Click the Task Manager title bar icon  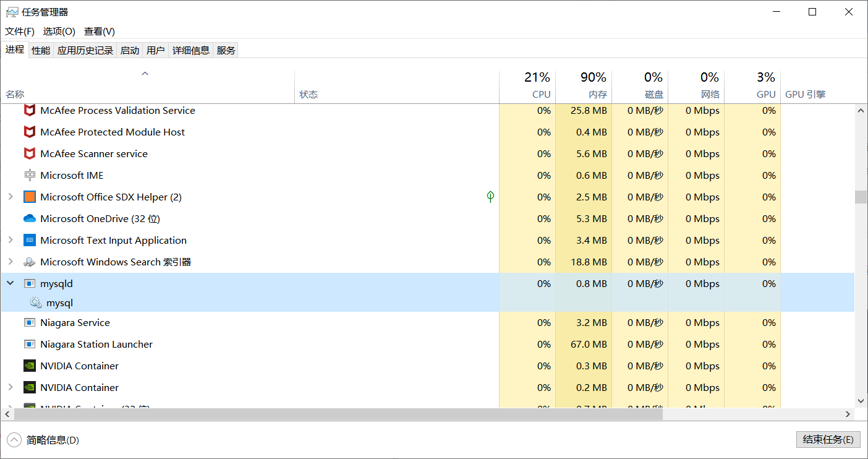12,12
